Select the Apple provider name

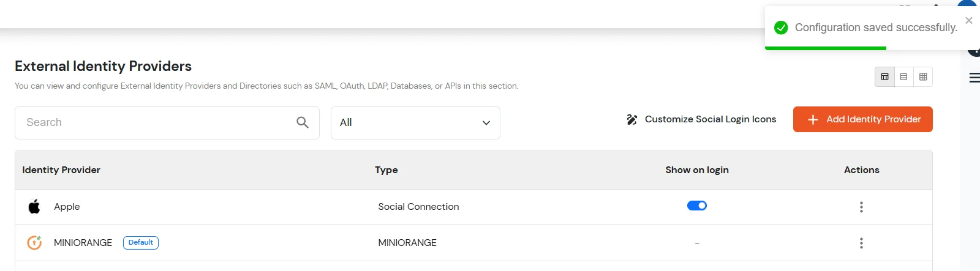(x=67, y=207)
